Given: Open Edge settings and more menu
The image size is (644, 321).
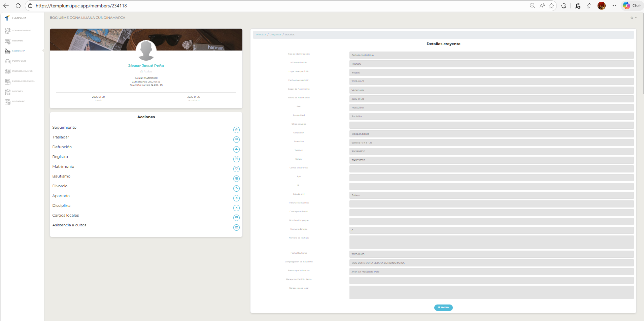Looking at the screenshot, I should point(614,6).
